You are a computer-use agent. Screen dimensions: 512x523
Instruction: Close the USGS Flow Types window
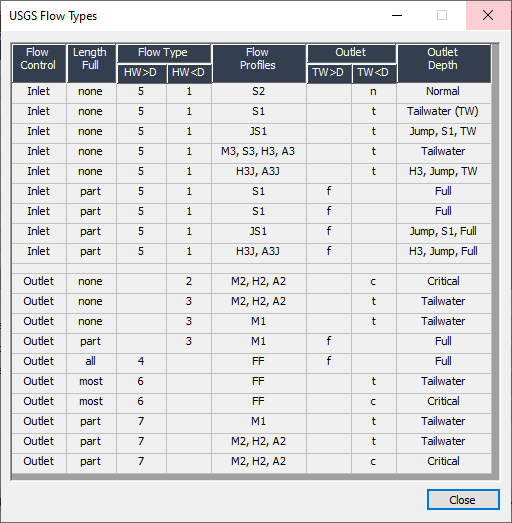[488, 15]
